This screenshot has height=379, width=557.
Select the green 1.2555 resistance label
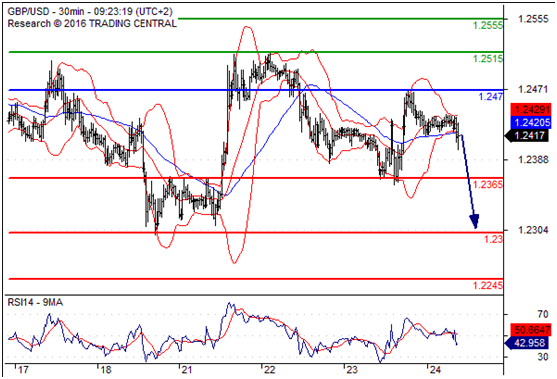[488, 25]
